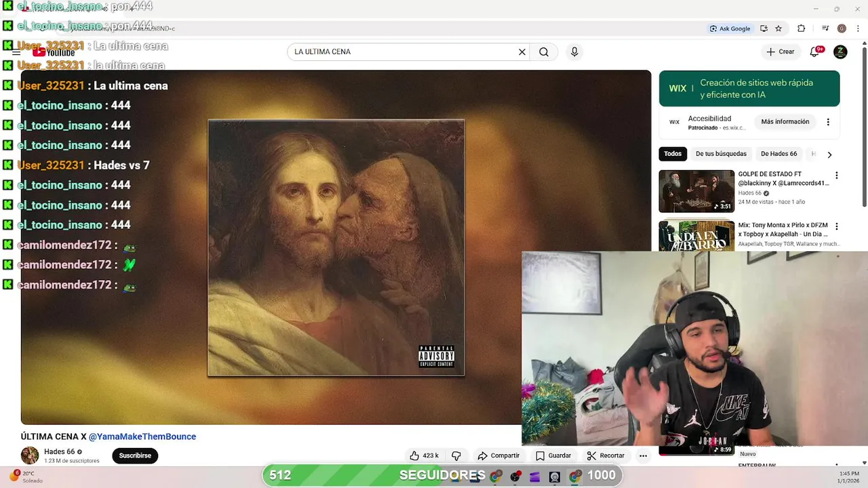Open the weather widget on taskbar
Screen dimensions: 868x488
point(27,476)
